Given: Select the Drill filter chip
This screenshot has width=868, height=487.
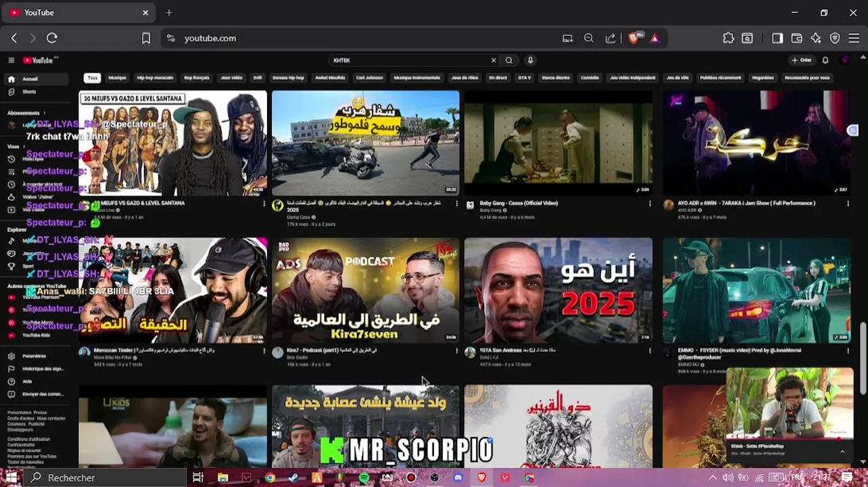Looking at the screenshot, I should [258, 78].
